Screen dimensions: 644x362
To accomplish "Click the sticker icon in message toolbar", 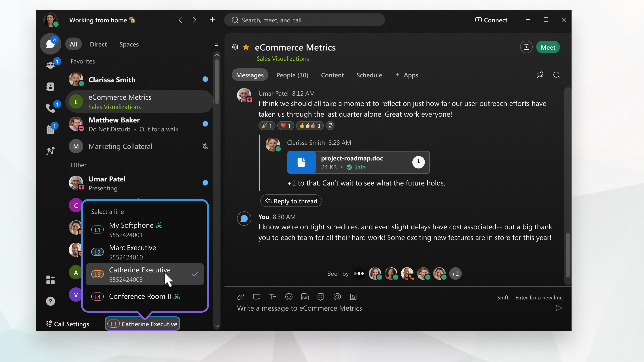I will 321,297.
